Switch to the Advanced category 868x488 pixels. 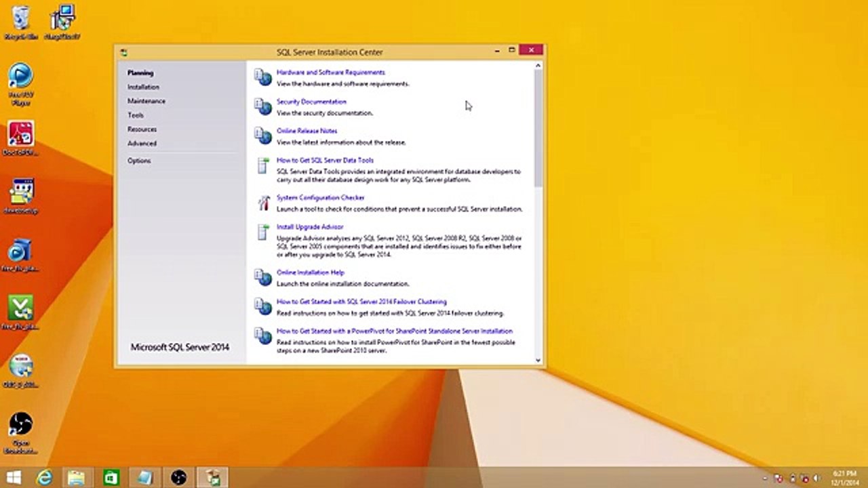[142, 143]
